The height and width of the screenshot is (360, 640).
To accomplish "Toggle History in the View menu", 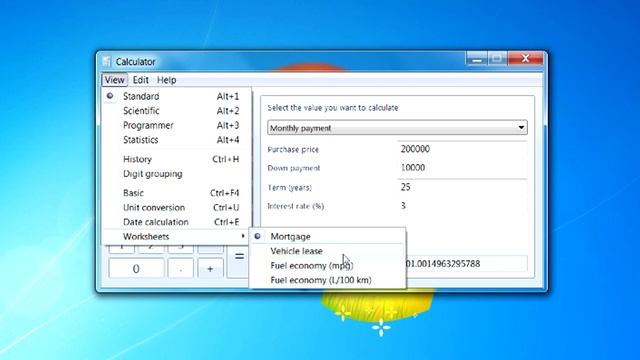I will click(x=176, y=159).
